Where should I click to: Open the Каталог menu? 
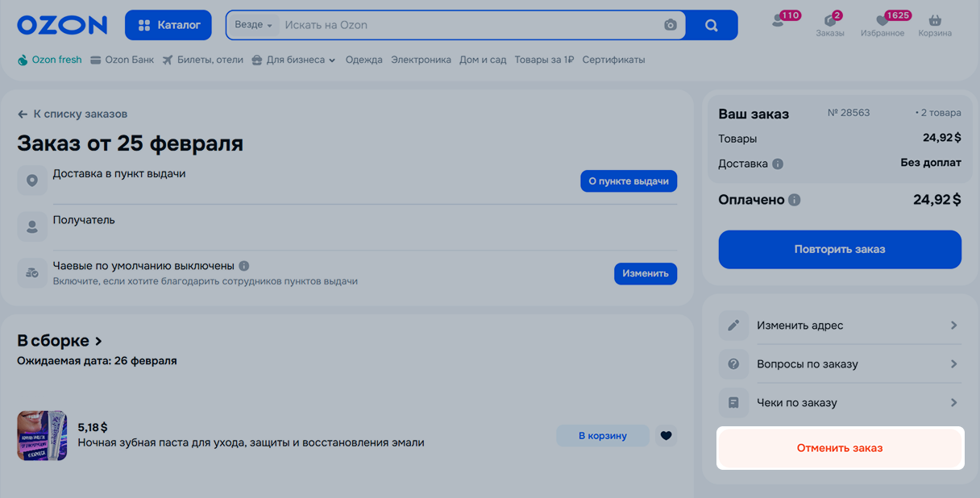(168, 25)
